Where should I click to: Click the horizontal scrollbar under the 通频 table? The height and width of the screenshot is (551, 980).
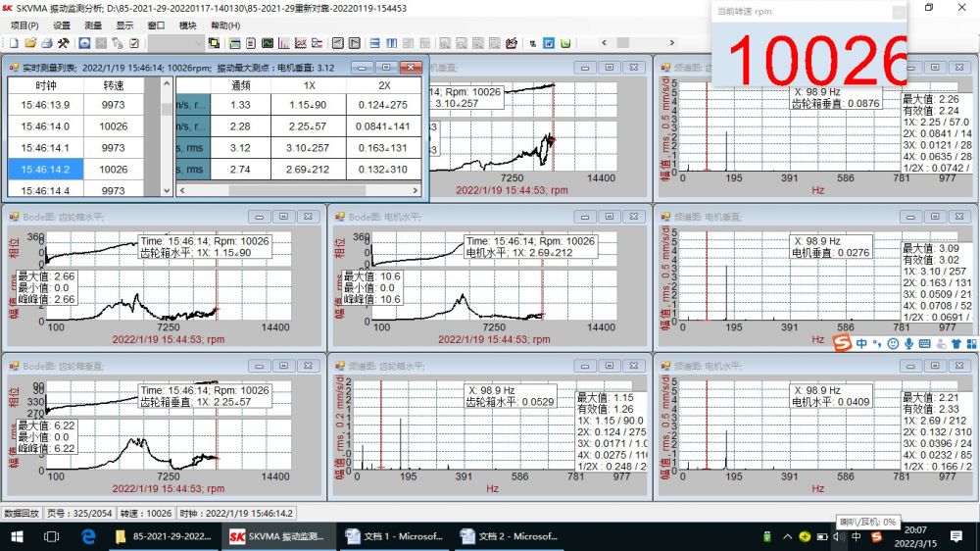coord(298,190)
